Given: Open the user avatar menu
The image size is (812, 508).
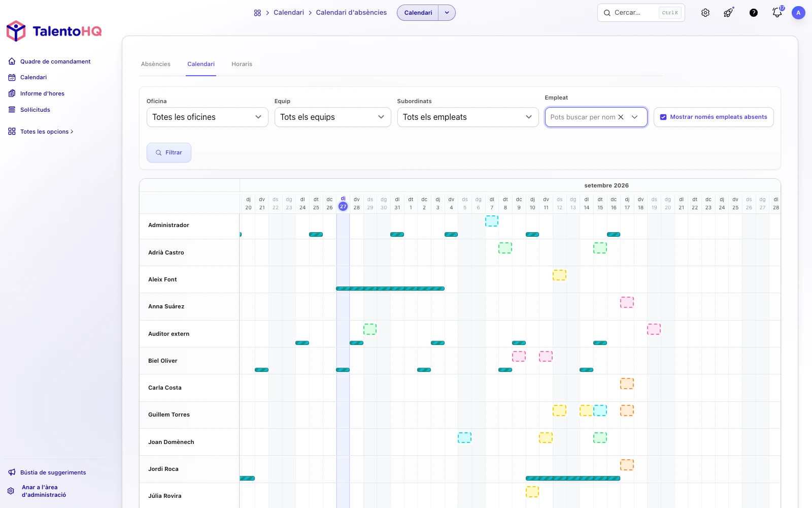Looking at the screenshot, I should point(798,13).
